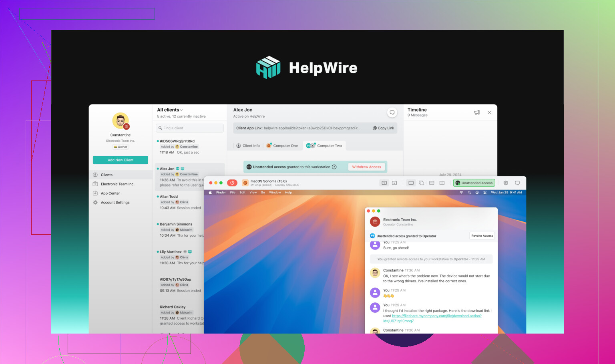Select the overlapping windows view icon
The width and height of the screenshot is (615, 364).
(421, 183)
